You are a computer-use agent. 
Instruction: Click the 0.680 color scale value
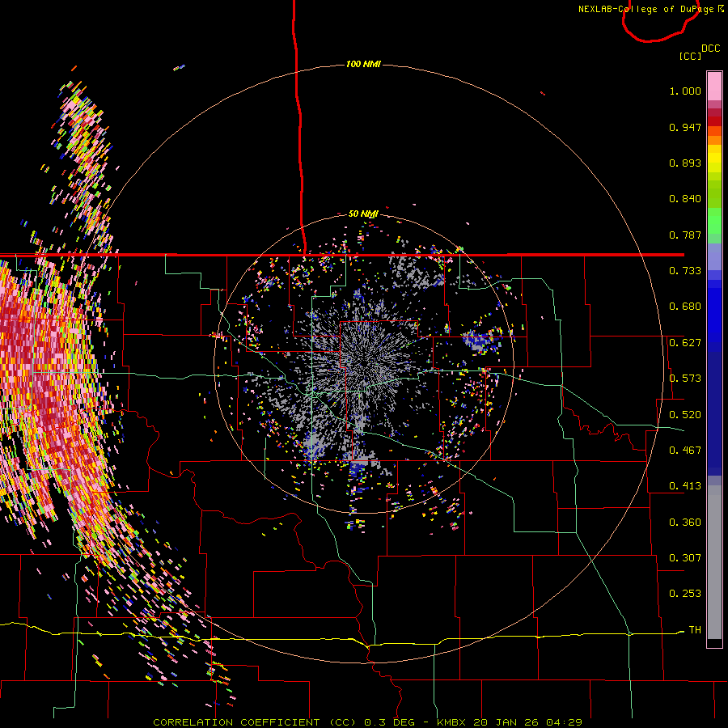click(x=685, y=307)
